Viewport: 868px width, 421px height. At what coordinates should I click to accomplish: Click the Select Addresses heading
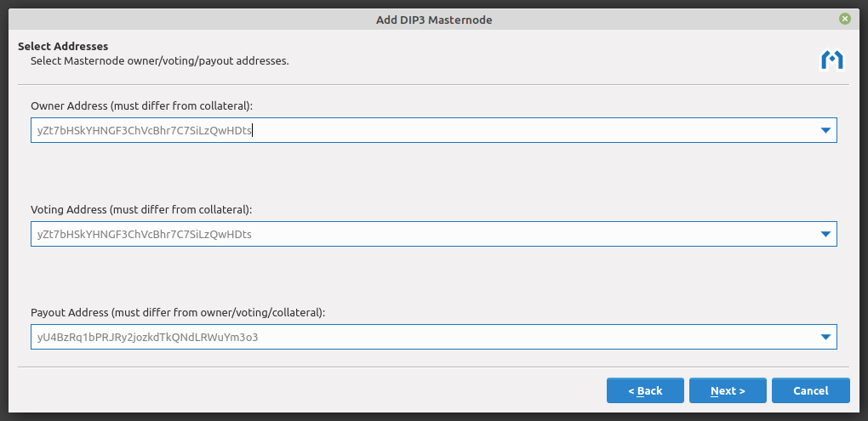(63, 46)
